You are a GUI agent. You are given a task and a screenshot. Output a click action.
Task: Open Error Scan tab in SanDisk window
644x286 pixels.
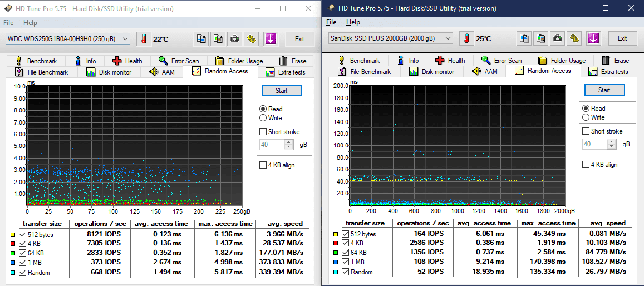coord(502,60)
